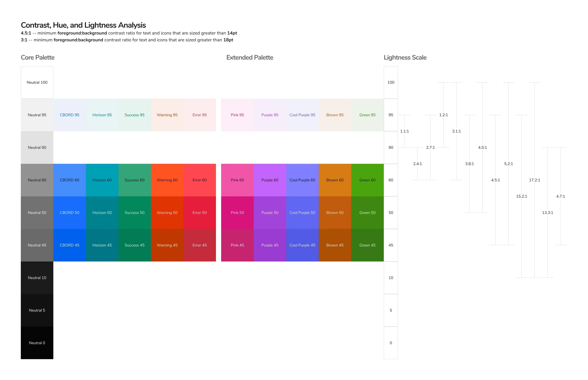This screenshot has width=588, height=380.
Task: Click the Neutral 90 color block
Action: pos(37,147)
